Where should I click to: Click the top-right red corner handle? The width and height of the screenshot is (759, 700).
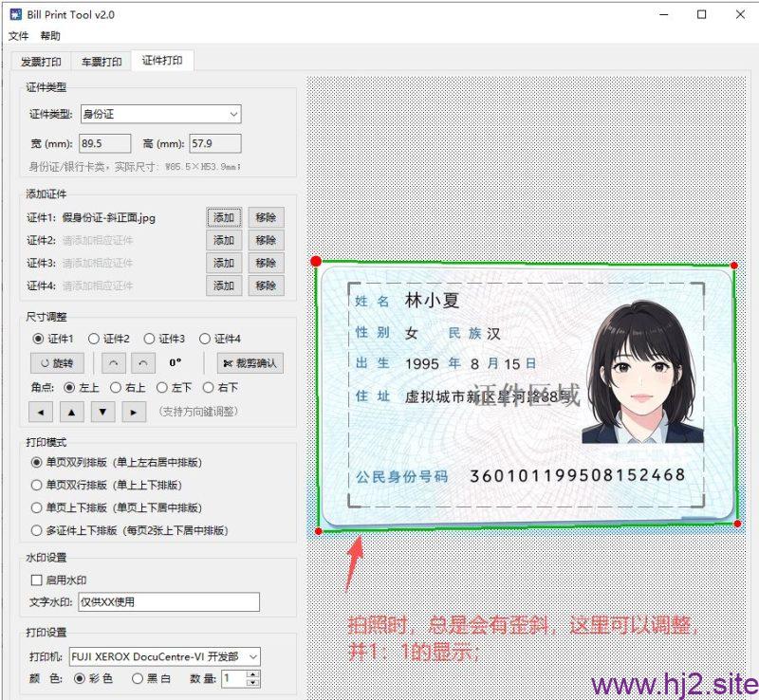click(x=734, y=266)
